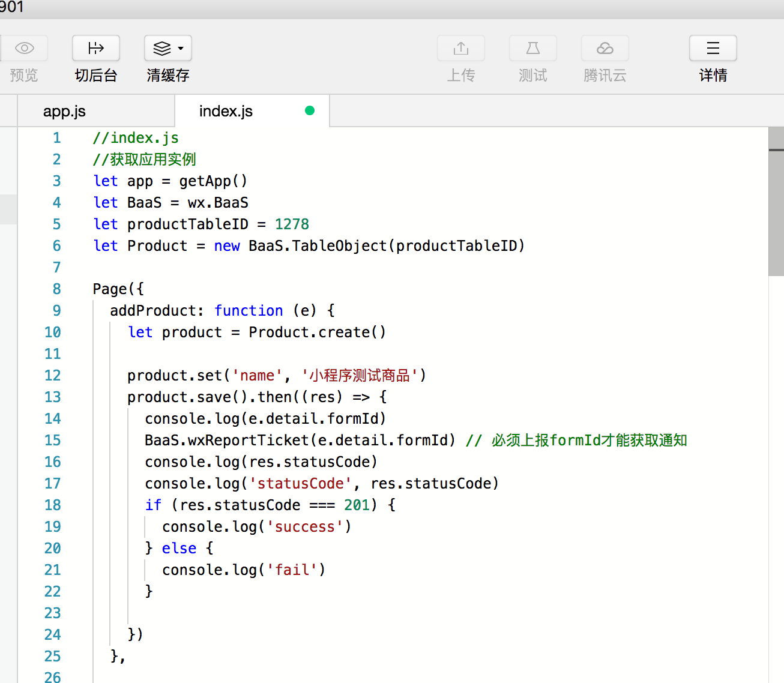Click line number 13 in the gutter
Screen dimensions: 784x683
(53, 397)
